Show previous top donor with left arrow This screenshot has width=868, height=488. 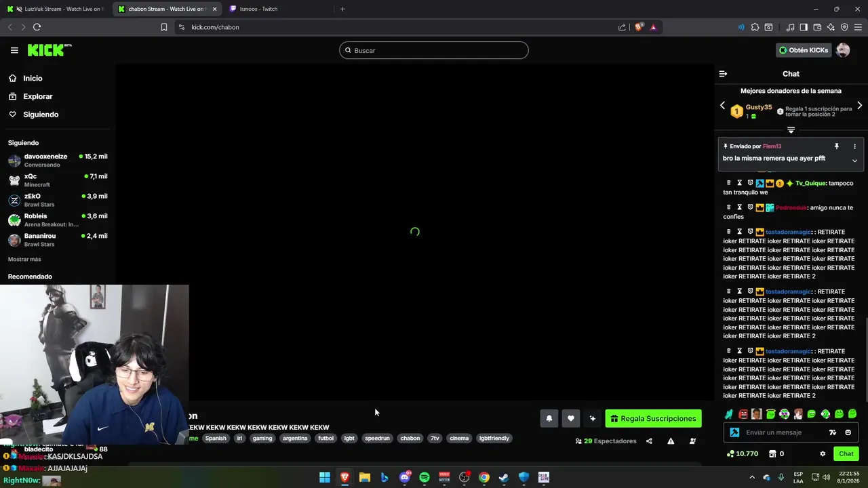[x=722, y=106]
